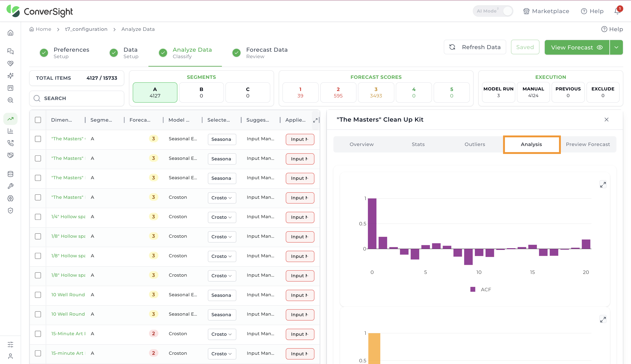Open Seasonal dropdown in first 10 Well Round row

(x=222, y=295)
